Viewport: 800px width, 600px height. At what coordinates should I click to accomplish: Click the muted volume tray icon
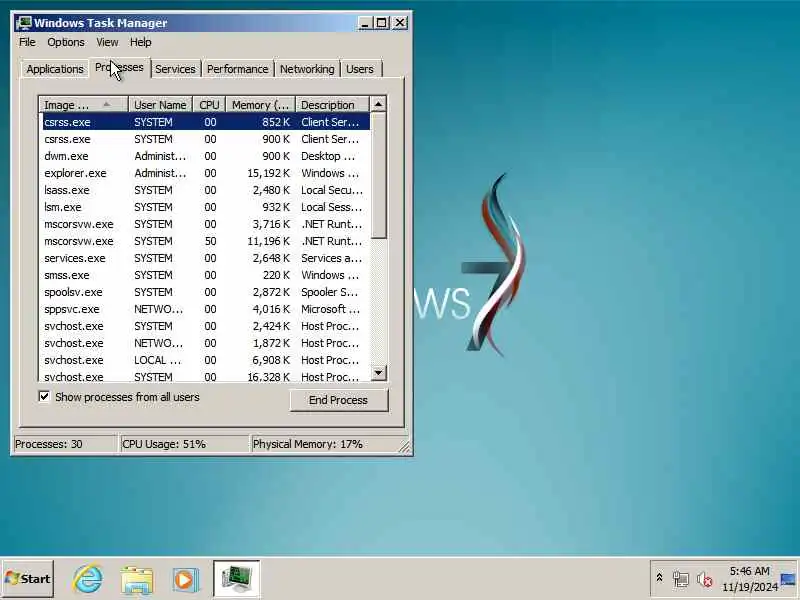(705, 579)
